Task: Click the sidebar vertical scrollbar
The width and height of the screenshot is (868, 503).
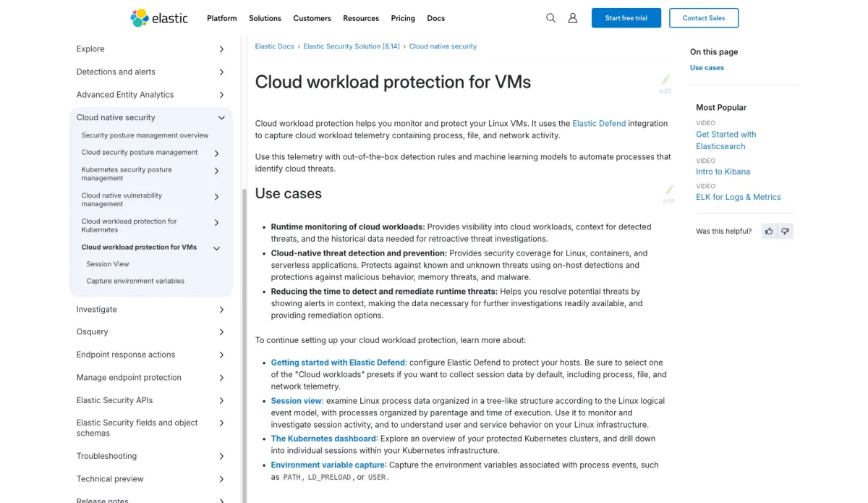Action: tap(244, 326)
